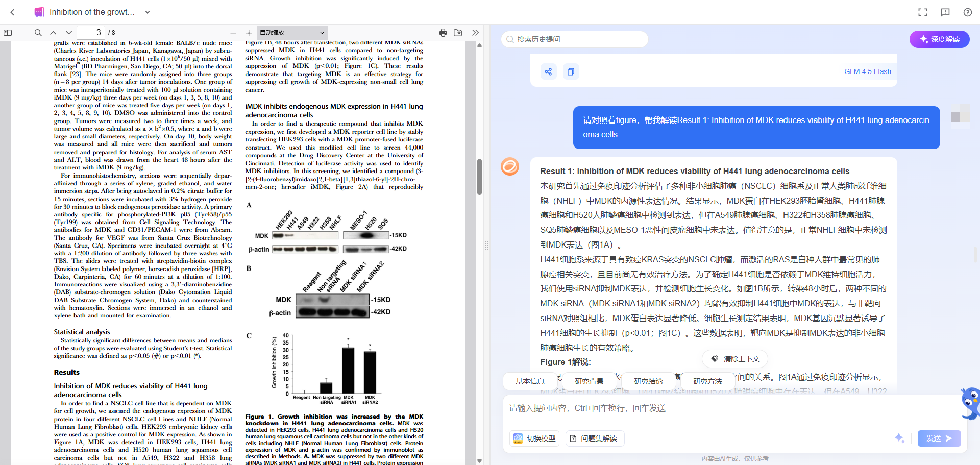Download the PDF file

tap(458, 33)
